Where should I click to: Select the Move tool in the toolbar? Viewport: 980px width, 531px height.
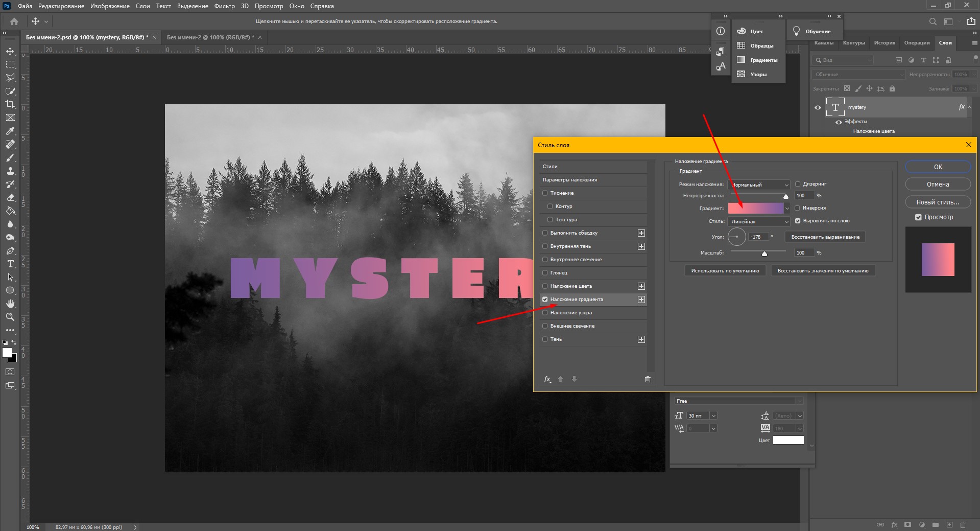point(10,51)
